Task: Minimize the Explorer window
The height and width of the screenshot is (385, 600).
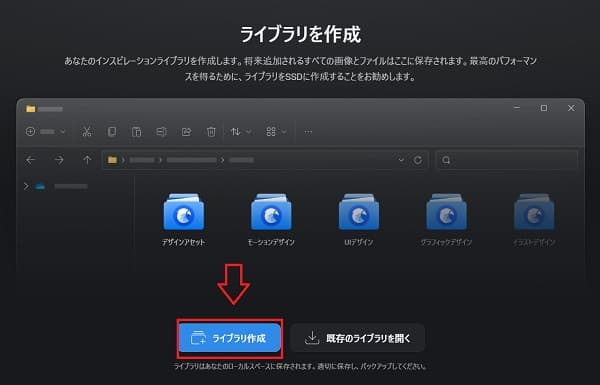Action: point(517,108)
